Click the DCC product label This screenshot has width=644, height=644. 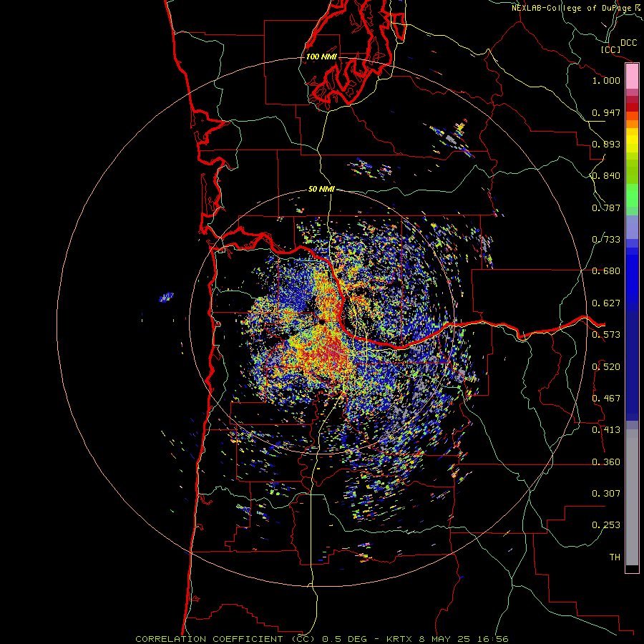[x=628, y=43]
